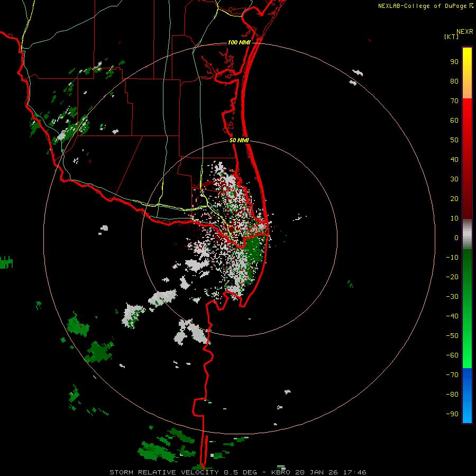Click the 40 value on the velocity scale
Viewport: 476px width, 476px height.
(x=454, y=159)
